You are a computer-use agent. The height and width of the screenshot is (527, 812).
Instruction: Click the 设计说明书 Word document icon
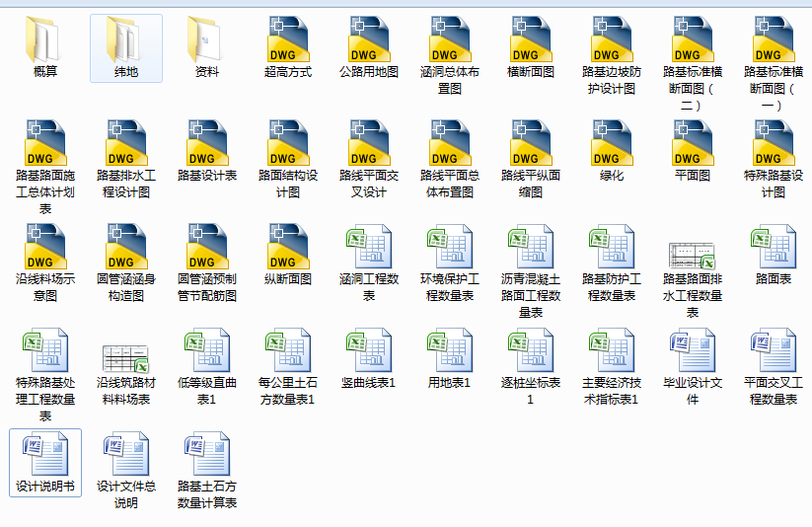click(45, 454)
